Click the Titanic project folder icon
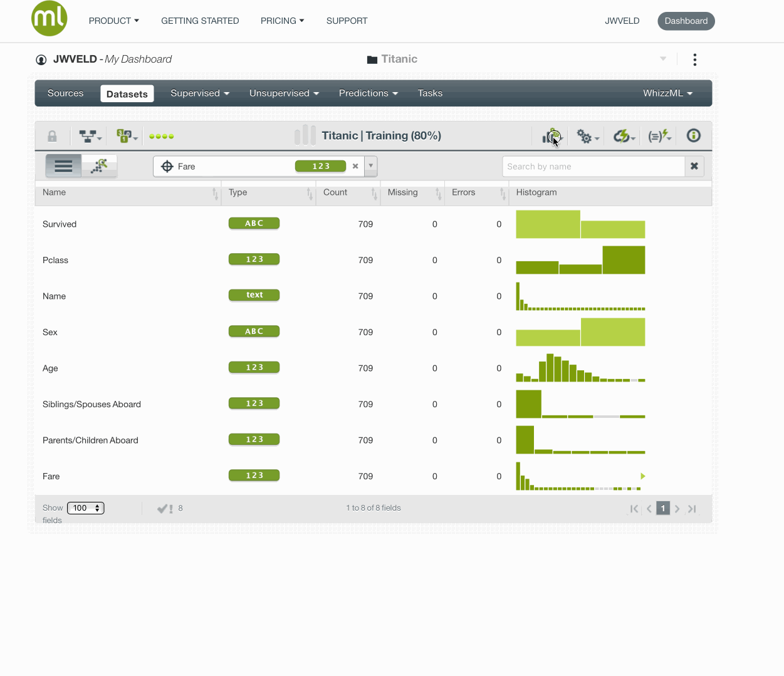 click(x=372, y=60)
